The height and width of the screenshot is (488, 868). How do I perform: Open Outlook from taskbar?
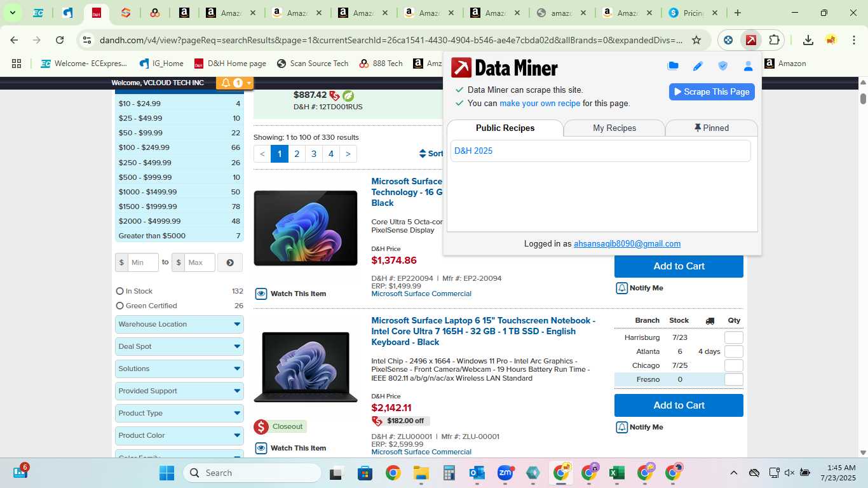pyautogui.click(x=477, y=473)
